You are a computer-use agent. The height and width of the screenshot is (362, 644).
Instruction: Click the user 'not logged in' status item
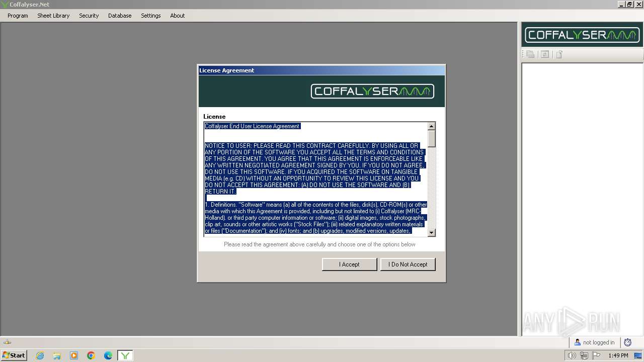click(595, 342)
